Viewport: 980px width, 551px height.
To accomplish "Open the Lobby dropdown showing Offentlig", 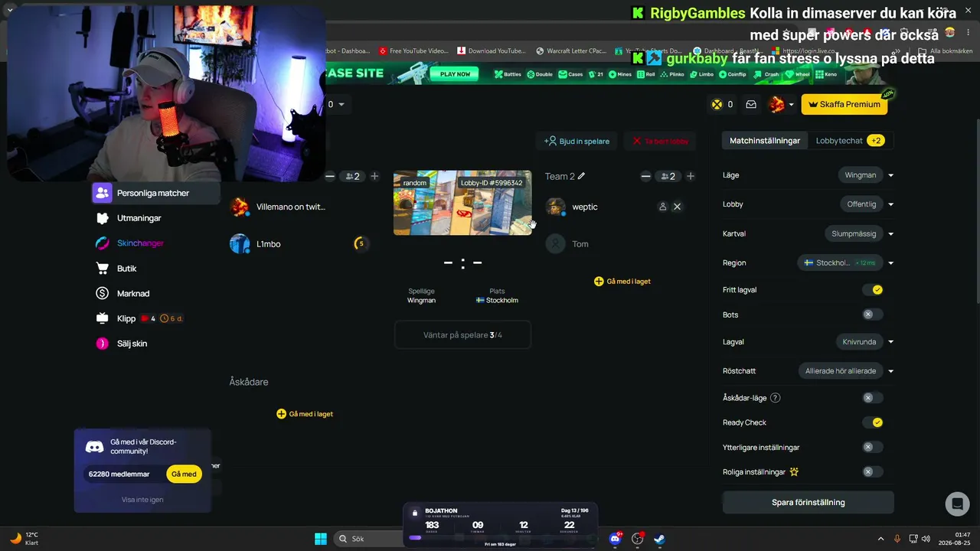I will click(x=867, y=204).
